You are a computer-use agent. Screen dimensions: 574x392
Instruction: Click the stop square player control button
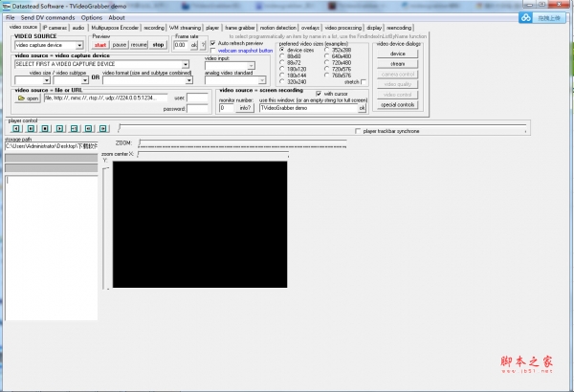[x=45, y=128]
